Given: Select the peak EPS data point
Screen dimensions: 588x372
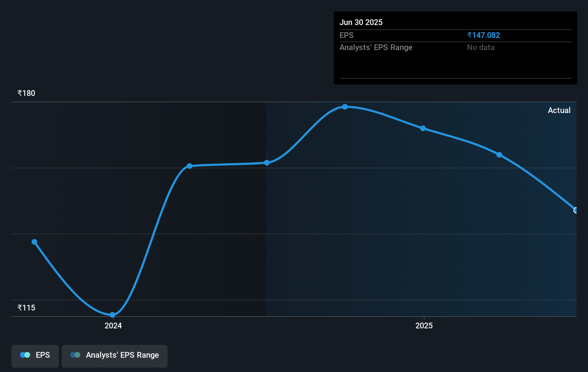Looking at the screenshot, I should point(345,107).
